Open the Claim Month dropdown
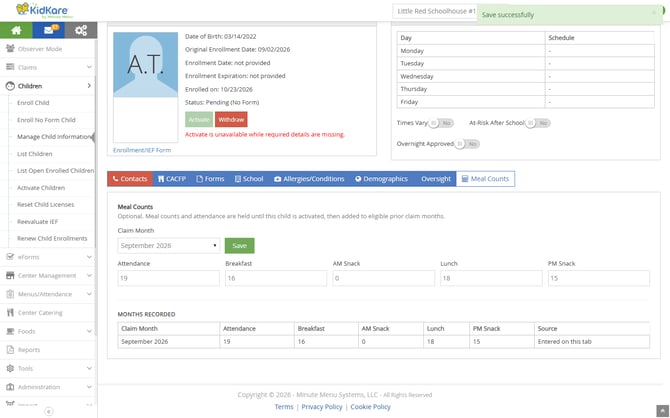 (168, 245)
